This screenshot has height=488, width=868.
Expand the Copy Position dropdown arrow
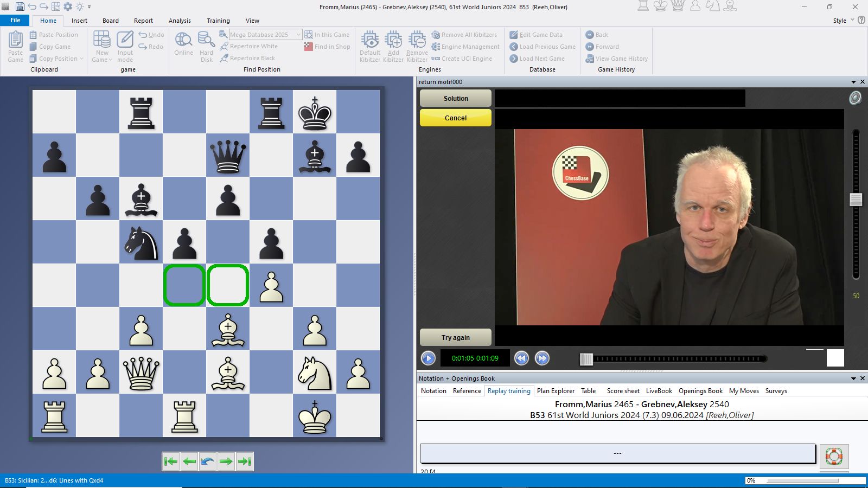coord(82,59)
